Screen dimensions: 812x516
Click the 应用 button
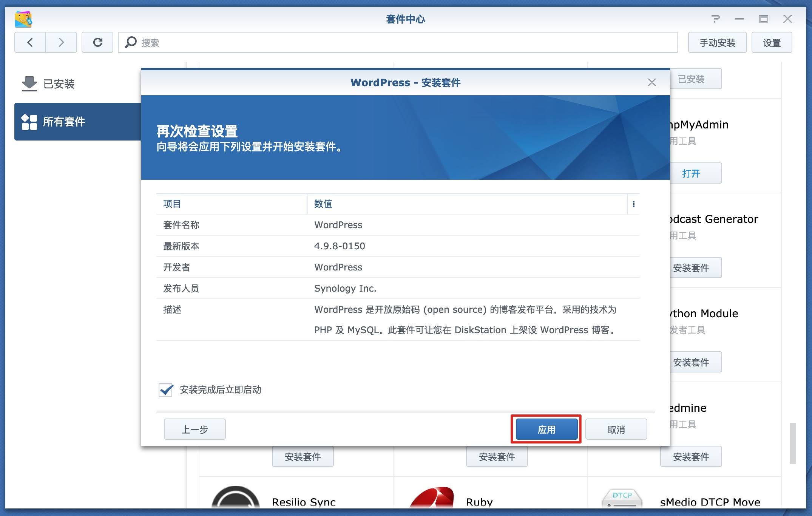click(x=546, y=429)
